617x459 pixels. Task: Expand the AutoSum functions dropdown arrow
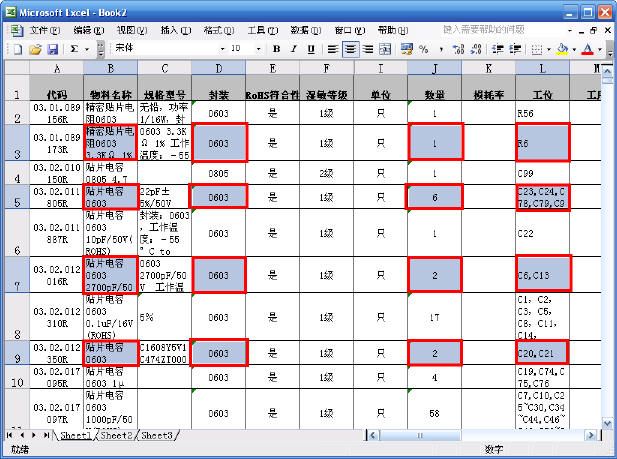87,48
